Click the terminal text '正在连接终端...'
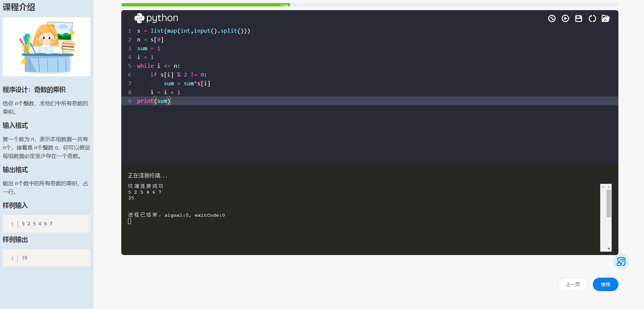Viewport: 644px width, 309px height. pos(148,175)
